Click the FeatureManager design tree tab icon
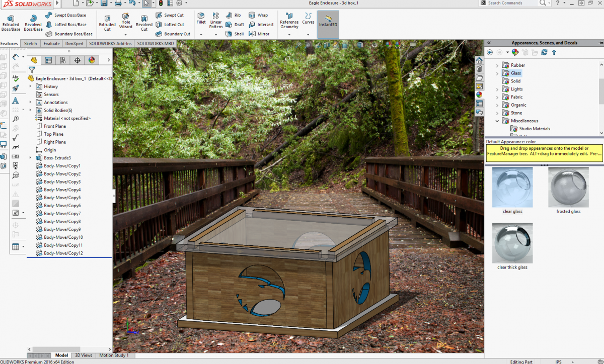 click(x=34, y=60)
